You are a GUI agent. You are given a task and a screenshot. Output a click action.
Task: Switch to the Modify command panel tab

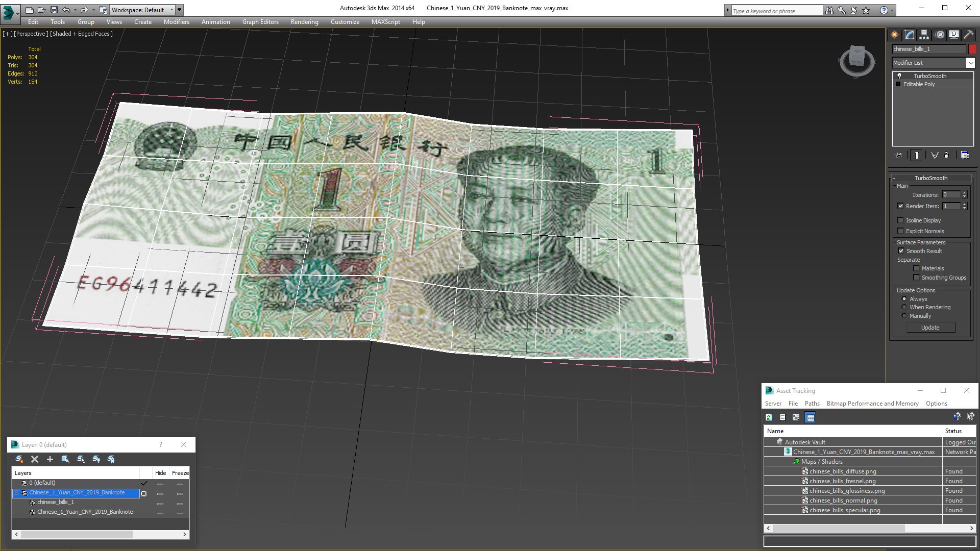pos(910,35)
